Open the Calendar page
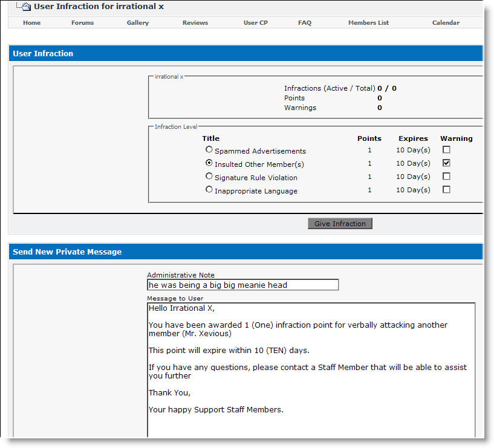Image resolution: width=494 pixels, height=448 pixels. 446,23
